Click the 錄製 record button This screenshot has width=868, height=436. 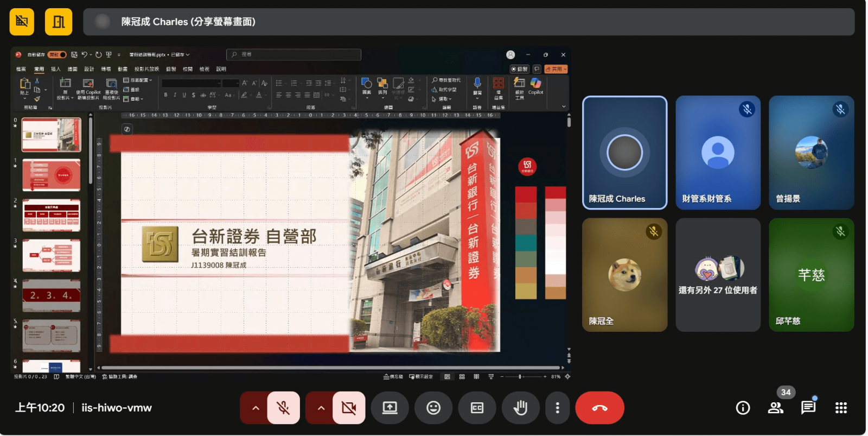point(520,69)
